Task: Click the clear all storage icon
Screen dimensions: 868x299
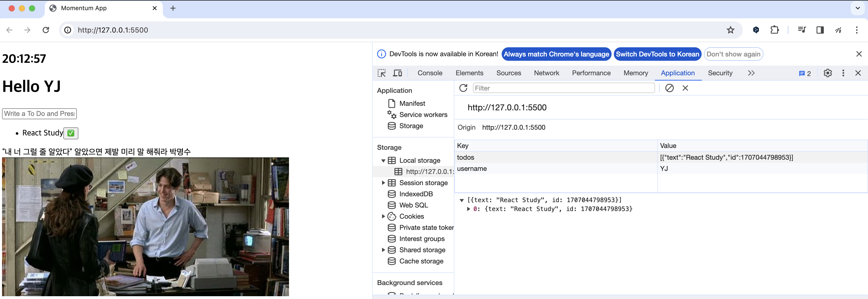Action: point(669,88)
